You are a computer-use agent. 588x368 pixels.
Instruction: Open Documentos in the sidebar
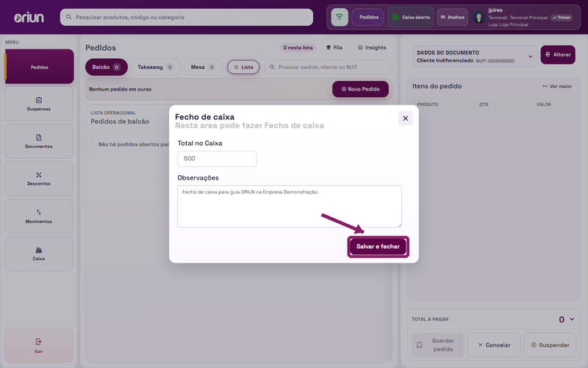tap(39, 141)
